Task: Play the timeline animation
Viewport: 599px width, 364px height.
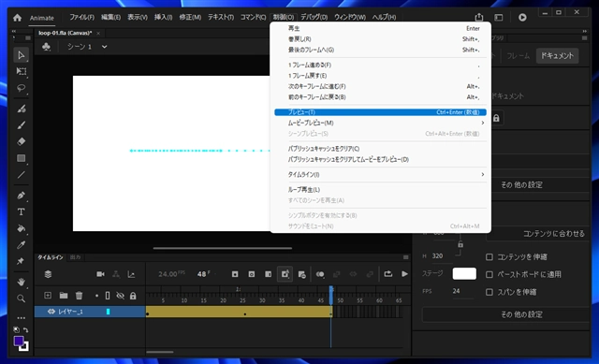Action: point(404,274)
